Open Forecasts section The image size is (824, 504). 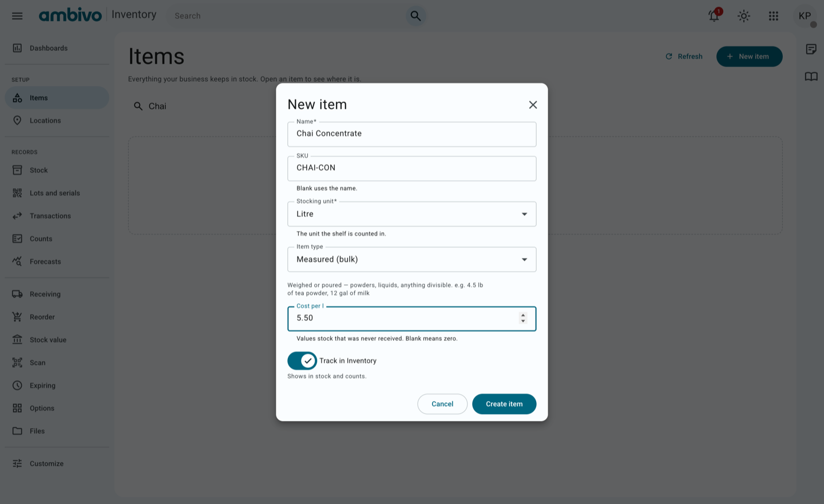(57, 262)
